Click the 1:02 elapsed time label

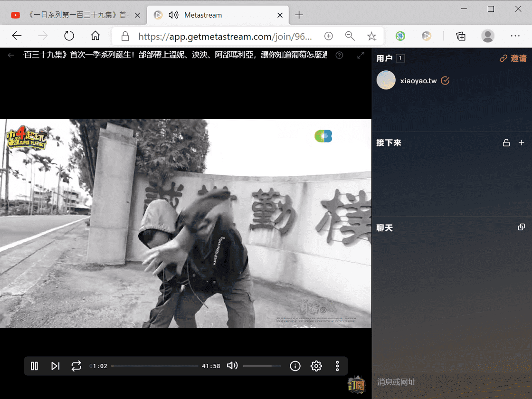(98, 366)
